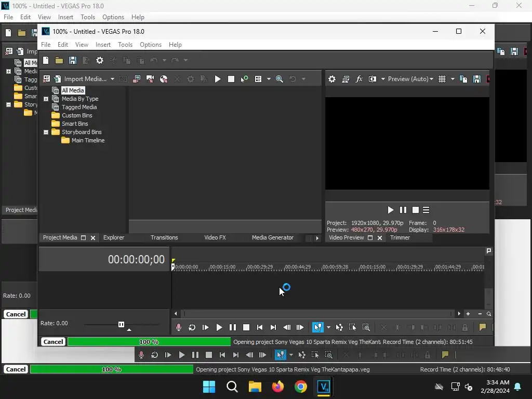The width and height of the screenshot is (532, 399).
Task: Zoom in timeline with plus button
Action: coord(468,314)
